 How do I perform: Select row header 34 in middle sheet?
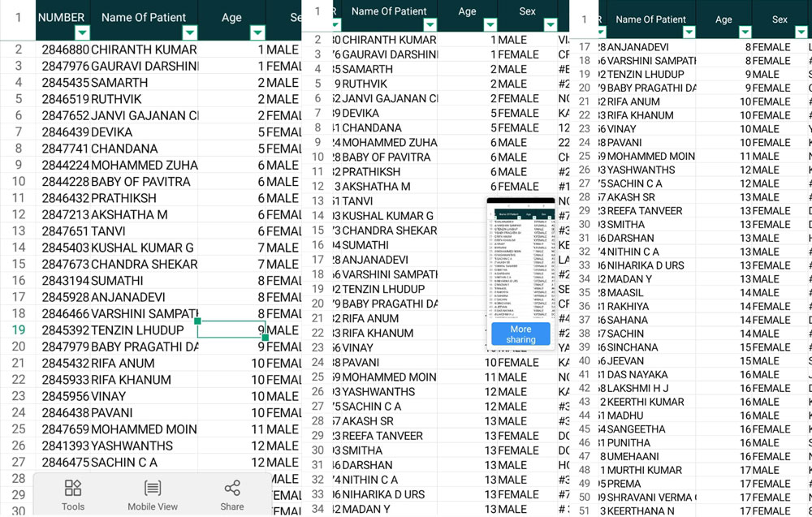coord(317,509)
